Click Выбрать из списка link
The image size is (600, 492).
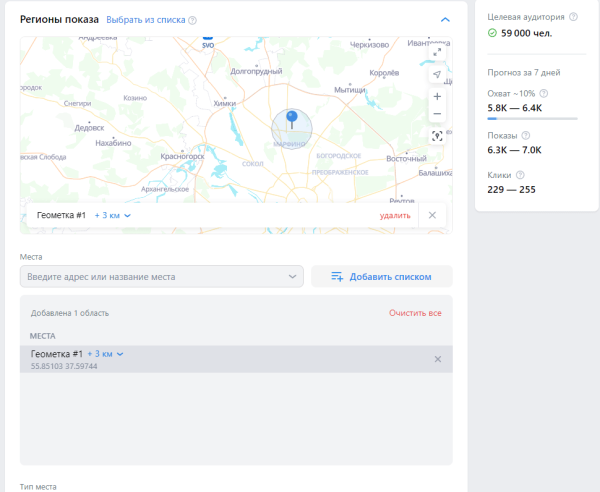tap(145, 20)
